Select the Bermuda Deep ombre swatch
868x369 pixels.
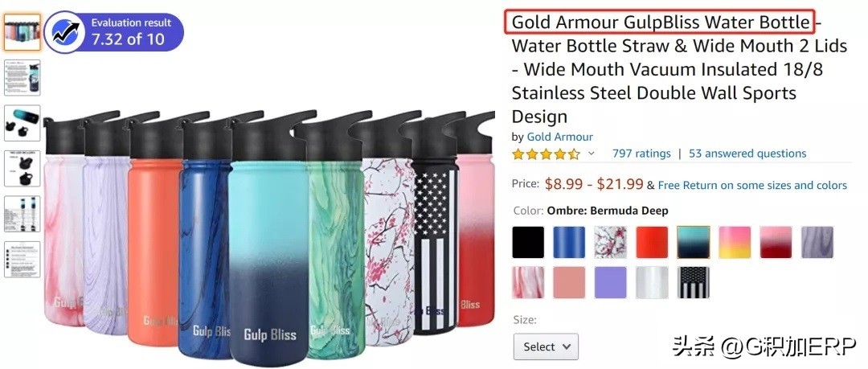[693, 242]
